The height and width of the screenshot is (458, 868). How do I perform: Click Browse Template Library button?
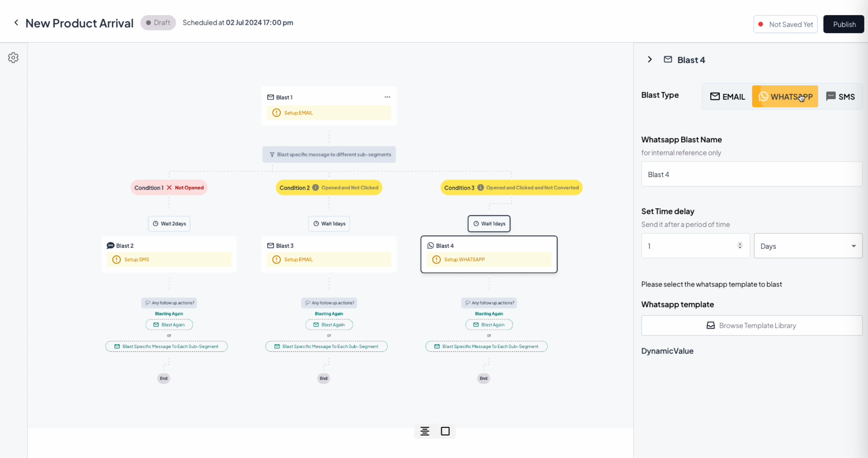click(751, 325)
